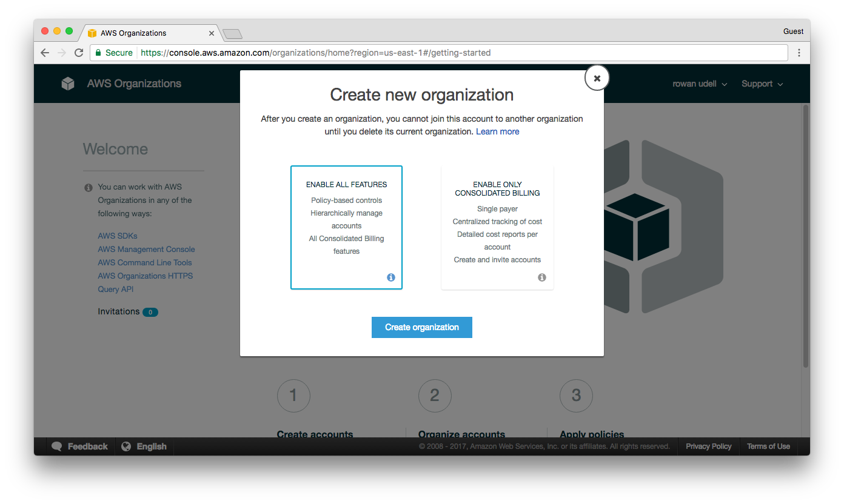Open the Chrome three-dot menu

pyautogui.click(x=799, y=53)
